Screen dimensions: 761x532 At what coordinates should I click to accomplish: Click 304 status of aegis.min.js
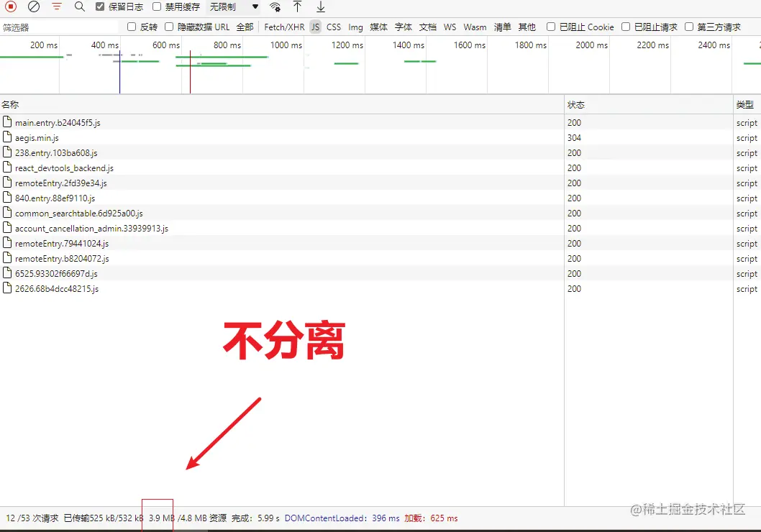pos(574,138)
